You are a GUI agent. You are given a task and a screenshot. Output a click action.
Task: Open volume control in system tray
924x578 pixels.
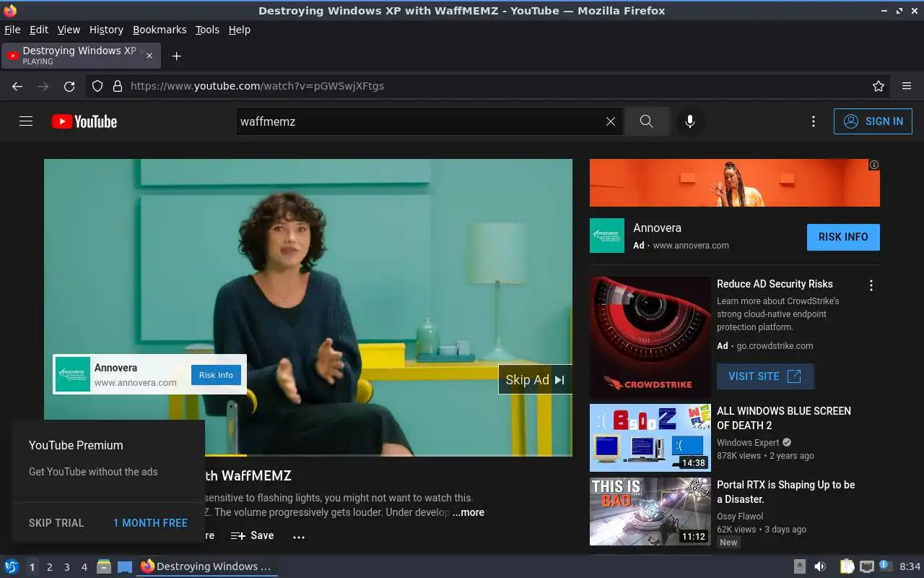point(819,566)
